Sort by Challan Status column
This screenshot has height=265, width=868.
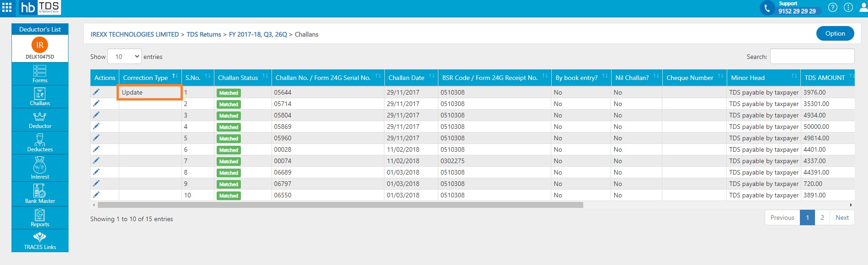click(243, 78)
